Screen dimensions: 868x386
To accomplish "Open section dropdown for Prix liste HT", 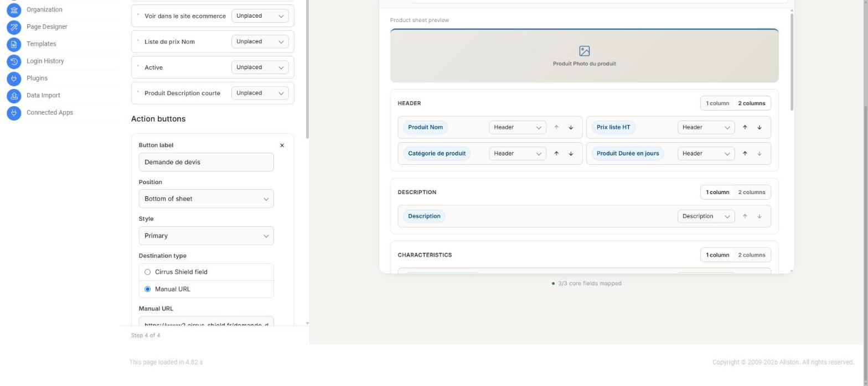I will (706, 127).
